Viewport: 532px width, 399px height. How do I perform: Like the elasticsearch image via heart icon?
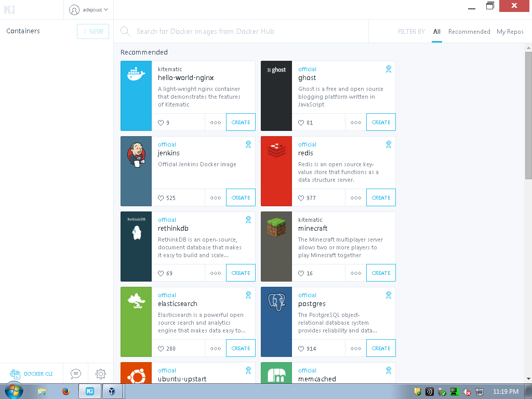tap(161, 349)
